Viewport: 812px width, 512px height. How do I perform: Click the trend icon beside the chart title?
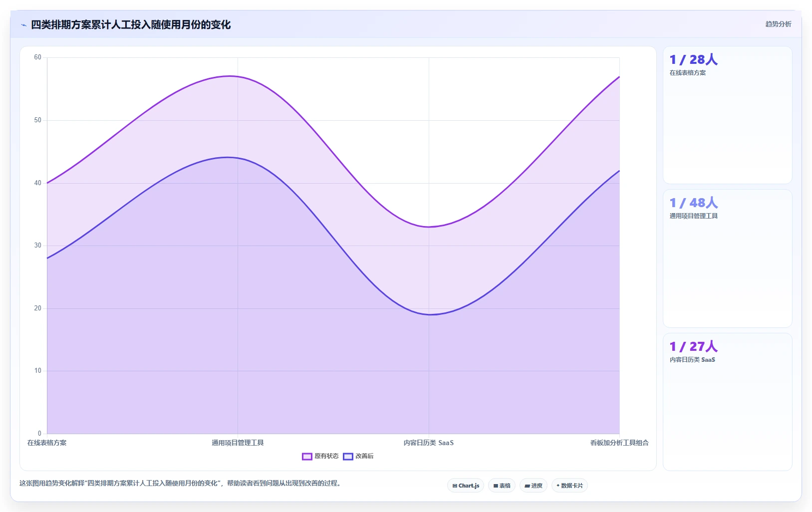[23, 25]
